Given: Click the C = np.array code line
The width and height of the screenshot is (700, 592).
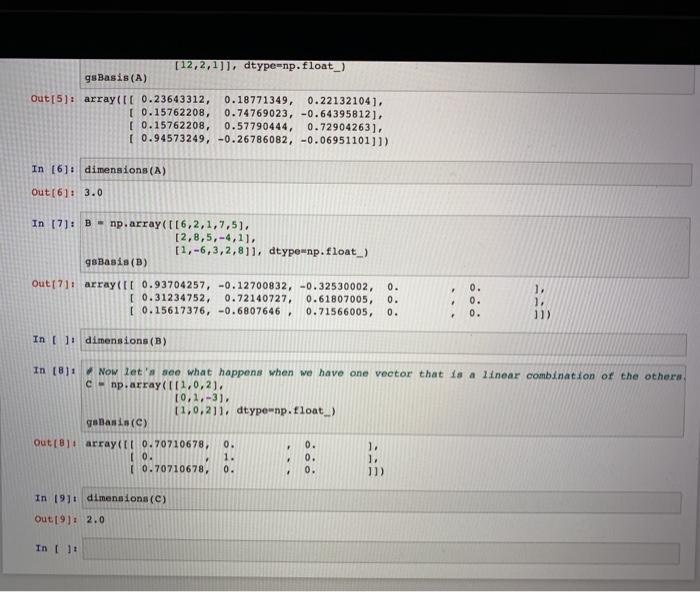Looking at the screenshot, I should pyautogui.click(x=154, y=385).
